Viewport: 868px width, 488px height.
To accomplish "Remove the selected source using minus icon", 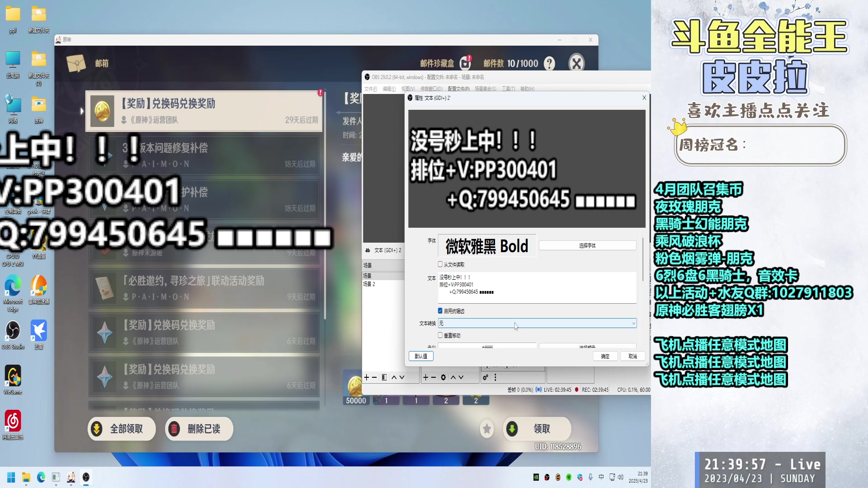I will point(433,377).
